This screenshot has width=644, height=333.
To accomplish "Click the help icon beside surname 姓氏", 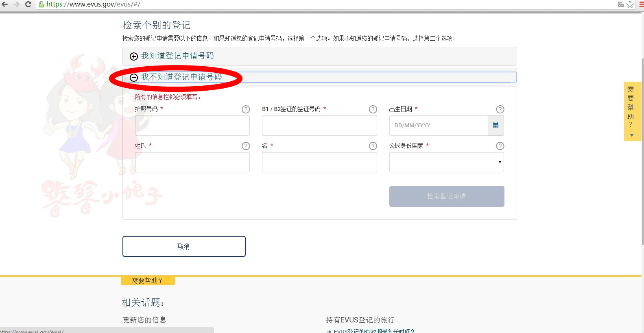I will [246, 146].
